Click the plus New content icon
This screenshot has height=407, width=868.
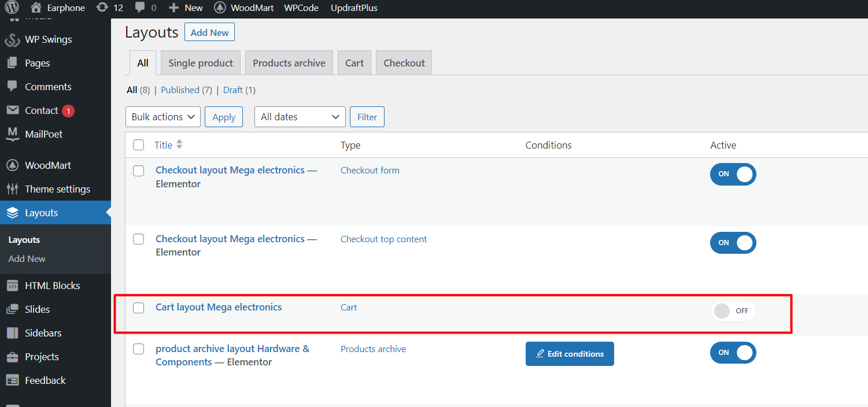[x=173, y=8]
